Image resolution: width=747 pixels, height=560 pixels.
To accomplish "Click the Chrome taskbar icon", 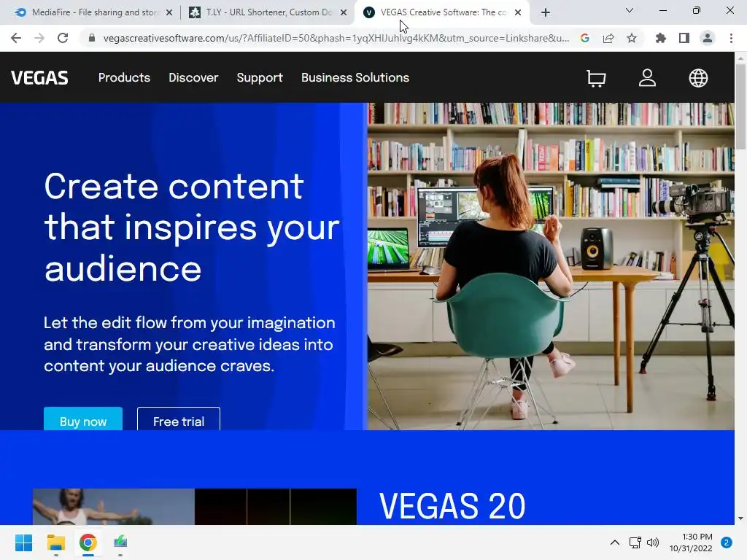I will [x=88, y=542].
